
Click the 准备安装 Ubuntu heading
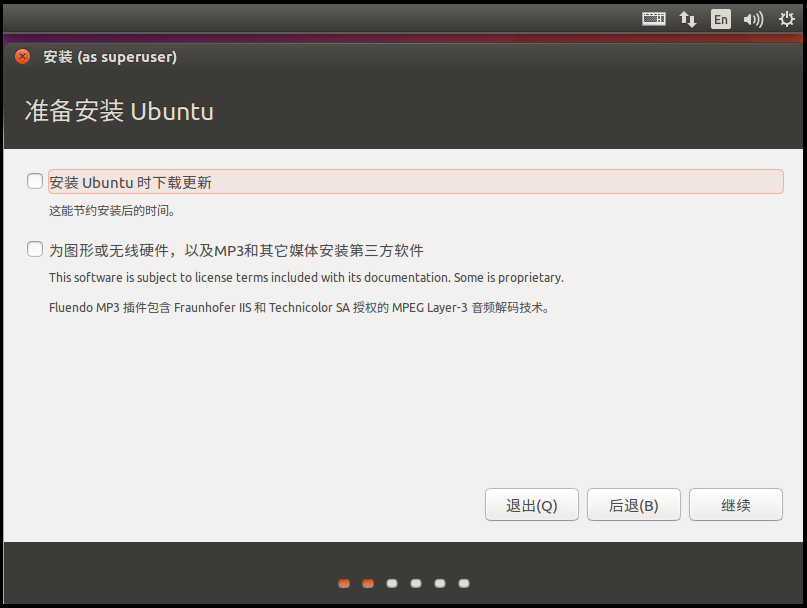click(119, 111)
